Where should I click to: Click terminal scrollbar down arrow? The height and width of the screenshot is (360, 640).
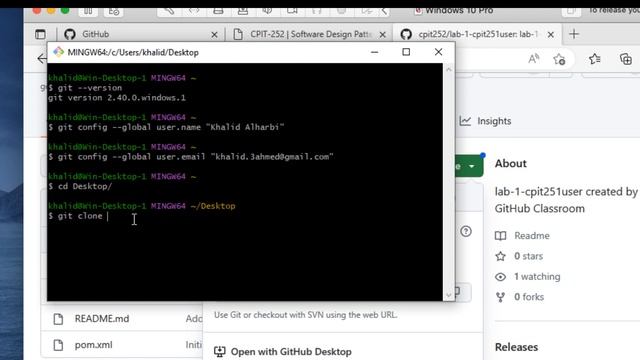449,295
